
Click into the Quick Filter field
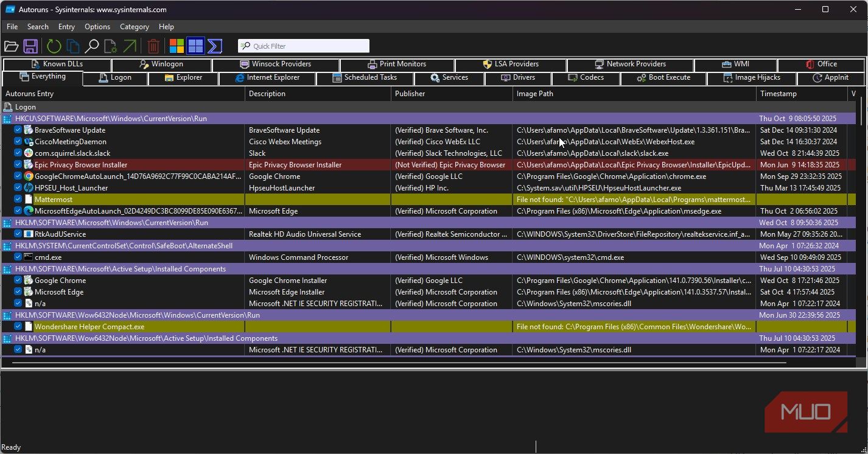click(x=304, y=46)
